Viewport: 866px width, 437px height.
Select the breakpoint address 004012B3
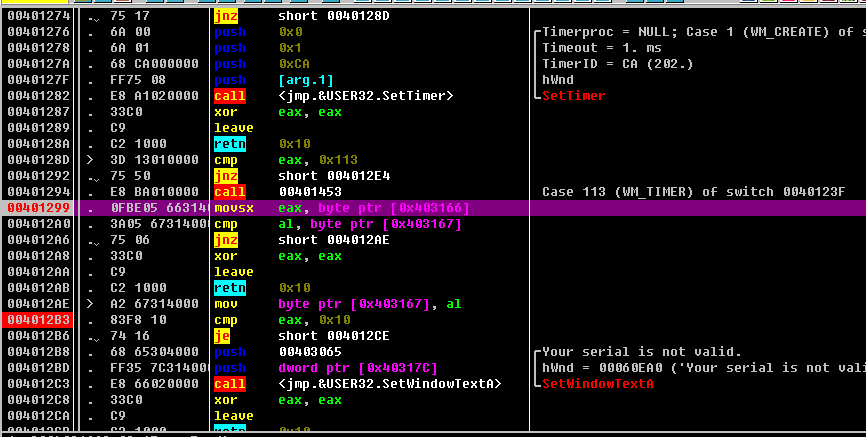coord(39,320)
